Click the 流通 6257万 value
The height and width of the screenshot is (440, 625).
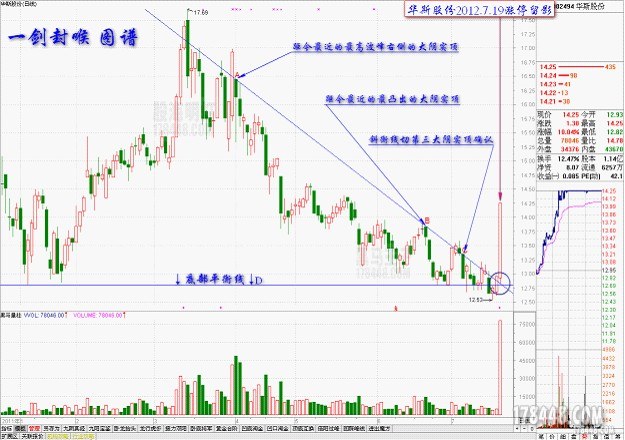point(613,167)
